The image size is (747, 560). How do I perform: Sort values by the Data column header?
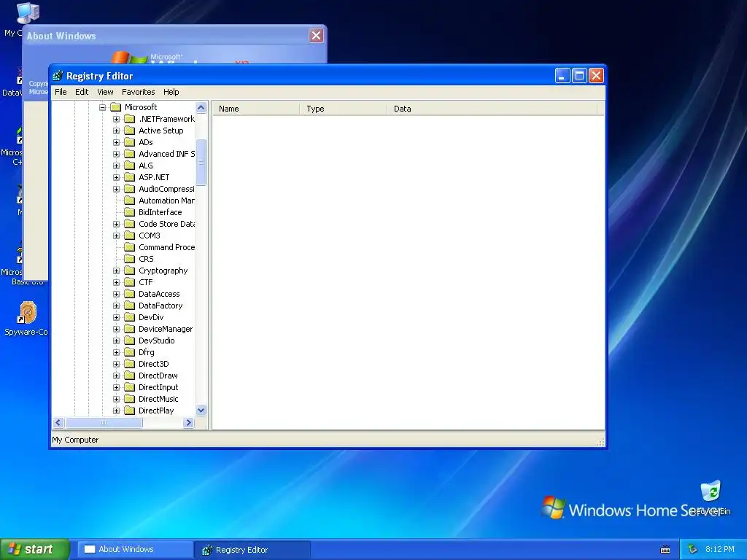click(492, 109)
